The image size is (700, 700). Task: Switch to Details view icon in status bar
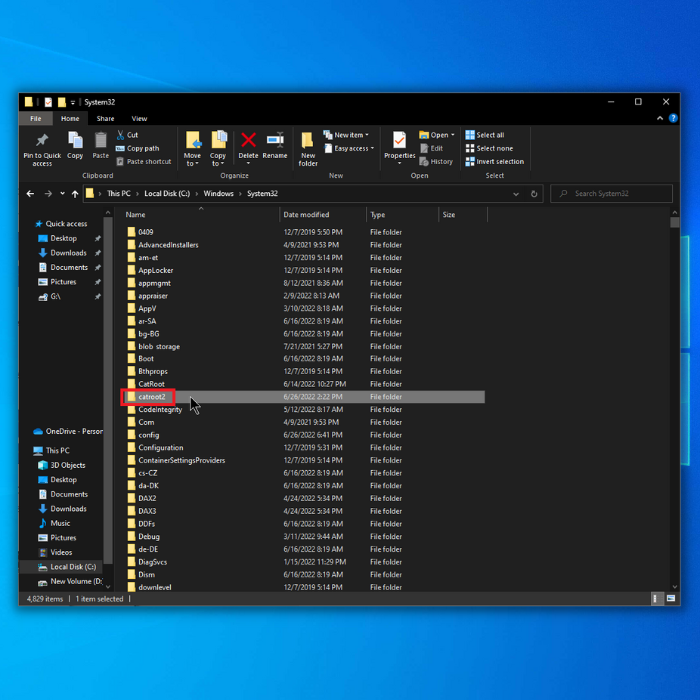(655, 599)
